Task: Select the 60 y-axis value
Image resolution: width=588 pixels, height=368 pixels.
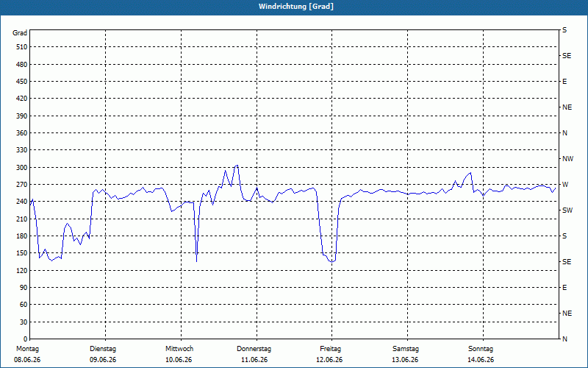Action: pyautogui.click(x=24, y=305)
